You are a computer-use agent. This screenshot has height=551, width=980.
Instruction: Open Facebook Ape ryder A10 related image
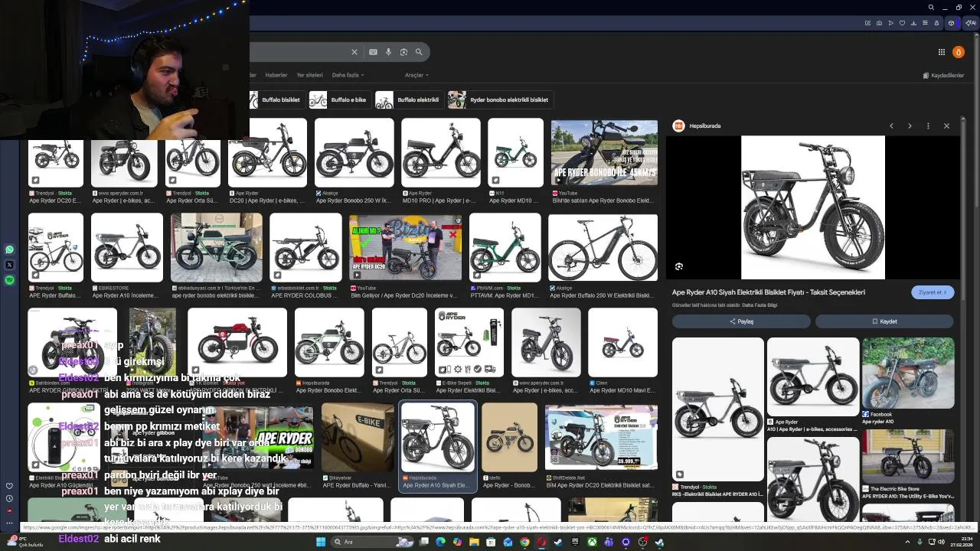tap(908, 373)
